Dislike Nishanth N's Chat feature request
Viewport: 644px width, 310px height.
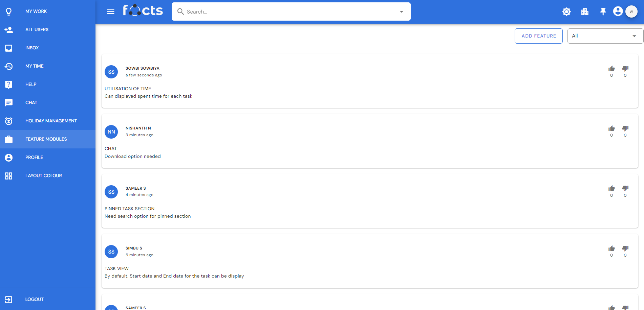(625, 128)
